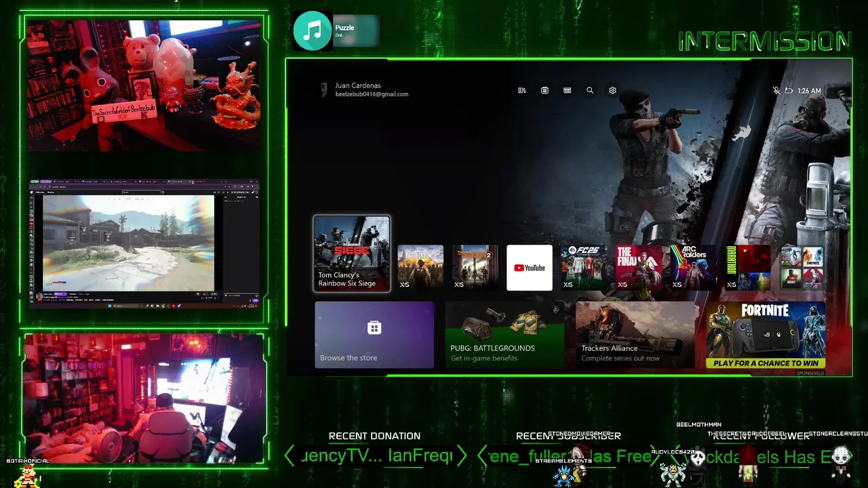Viewport: 868px width, 488px height.
Task: Open Trackers Alliance series card
Action: (x=635, y=335)
